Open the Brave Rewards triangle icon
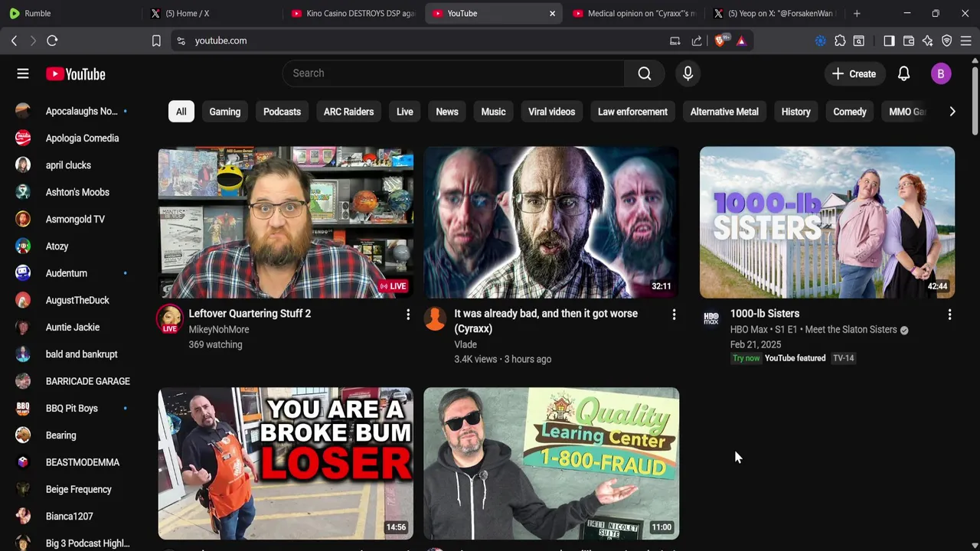Screen dimensions: 980x551 tap(741, 41)
